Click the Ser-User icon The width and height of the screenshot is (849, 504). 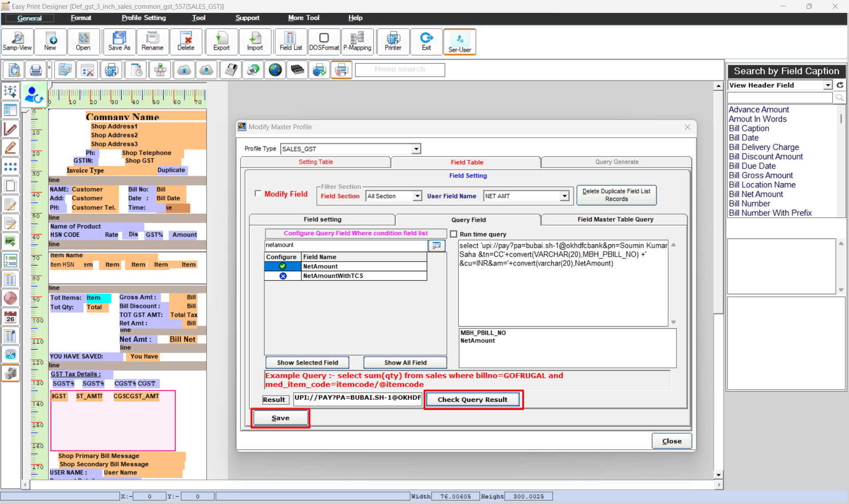459,42
